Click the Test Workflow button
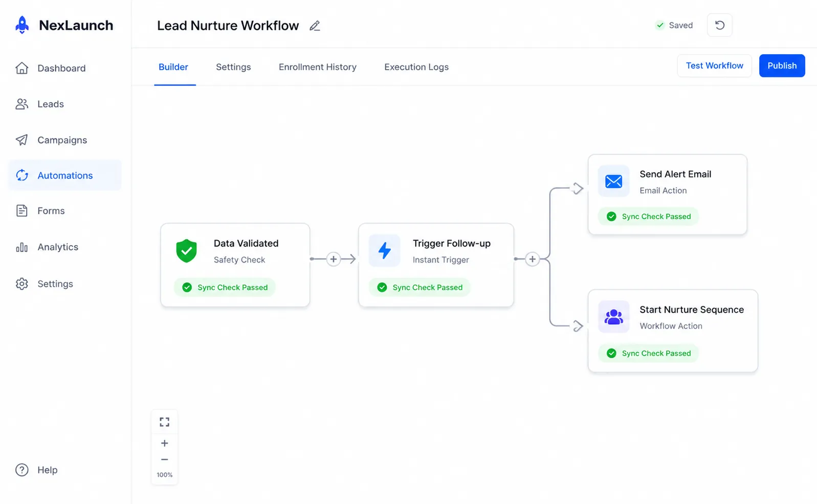 (714, 65)
